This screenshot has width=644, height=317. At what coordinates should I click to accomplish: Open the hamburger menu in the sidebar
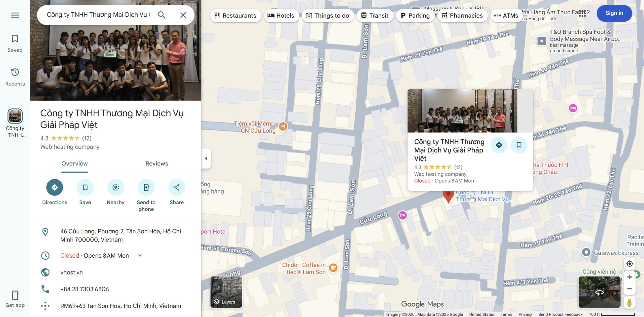coord(15,15)
